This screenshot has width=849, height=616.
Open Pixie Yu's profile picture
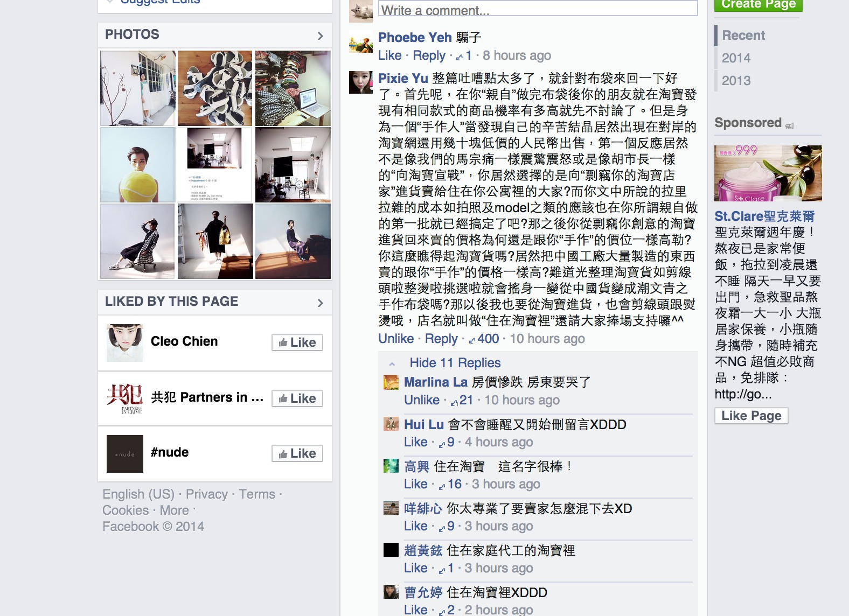pos(360,82)
